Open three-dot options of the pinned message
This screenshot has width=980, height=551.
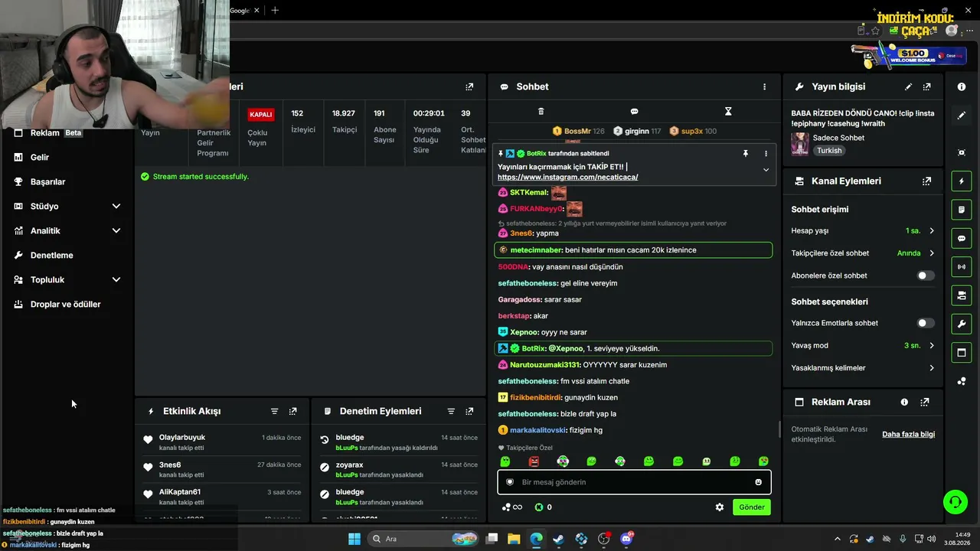766,153
